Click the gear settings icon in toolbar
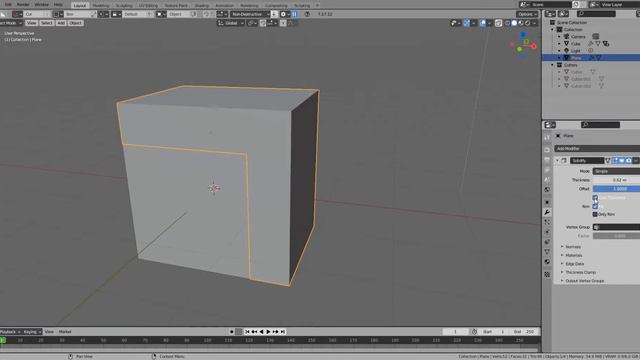Screen dimensions: 640x360 283,14
